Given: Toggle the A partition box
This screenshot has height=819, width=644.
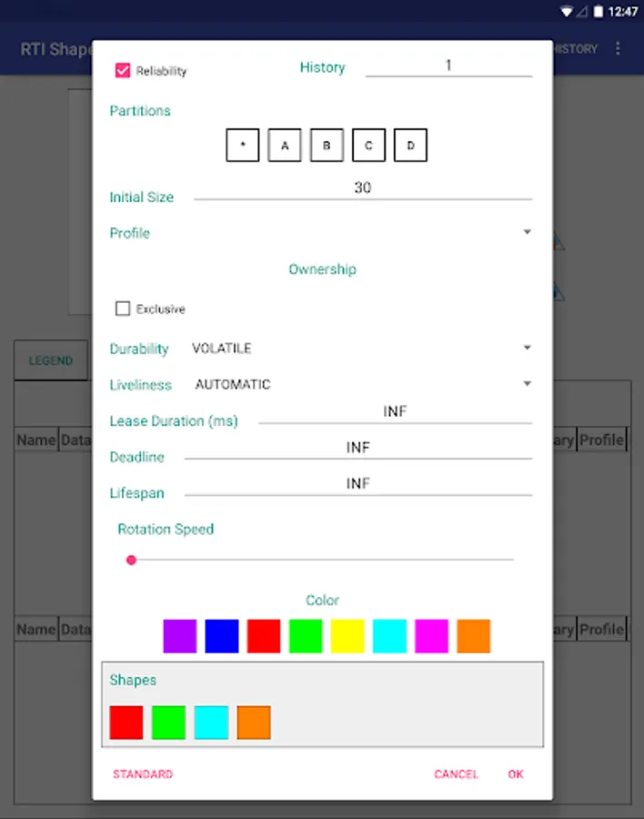Looking at the screenshot, I should pyautogui.click(x=285, y=146).
